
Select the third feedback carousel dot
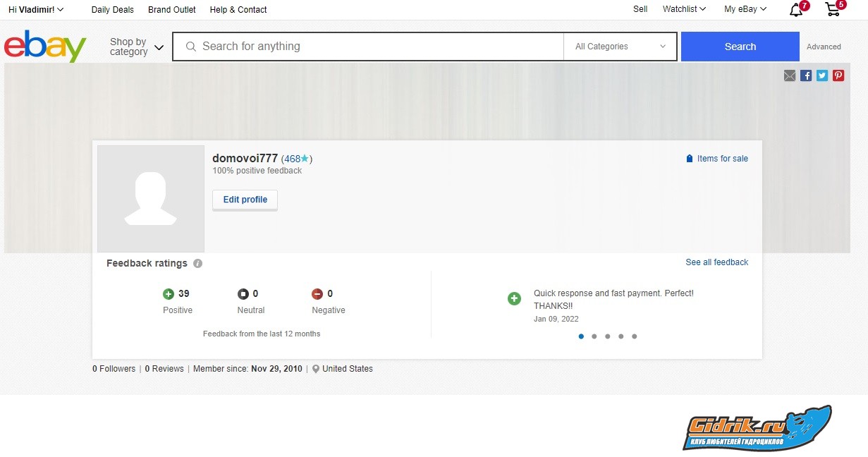(608, 336)
